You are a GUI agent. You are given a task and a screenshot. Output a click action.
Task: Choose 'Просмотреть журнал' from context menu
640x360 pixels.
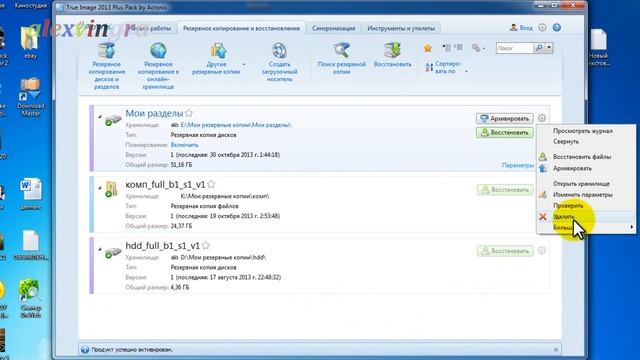[x=582, y=131]
